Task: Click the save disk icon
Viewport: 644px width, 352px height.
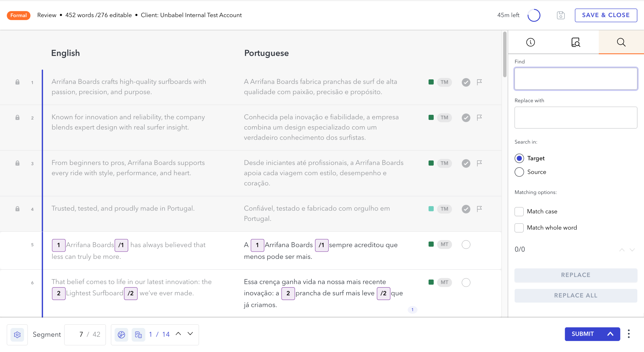Action: pyautogui.click(x=560, y=15)
